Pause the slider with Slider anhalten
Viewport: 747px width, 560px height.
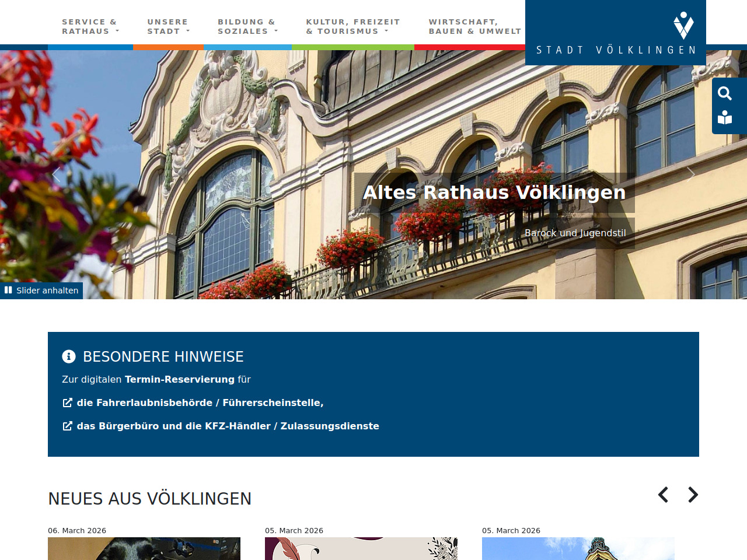click(x=41, y=290)
